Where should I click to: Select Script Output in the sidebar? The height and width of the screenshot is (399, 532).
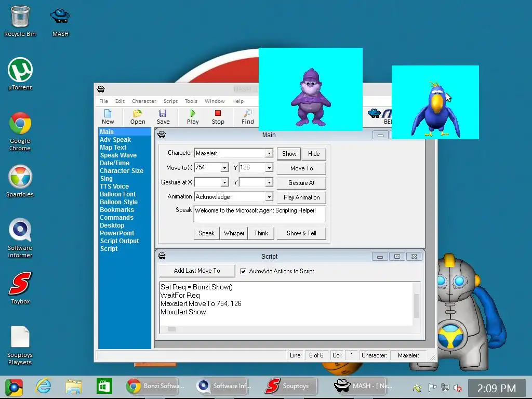coord(119,241)
